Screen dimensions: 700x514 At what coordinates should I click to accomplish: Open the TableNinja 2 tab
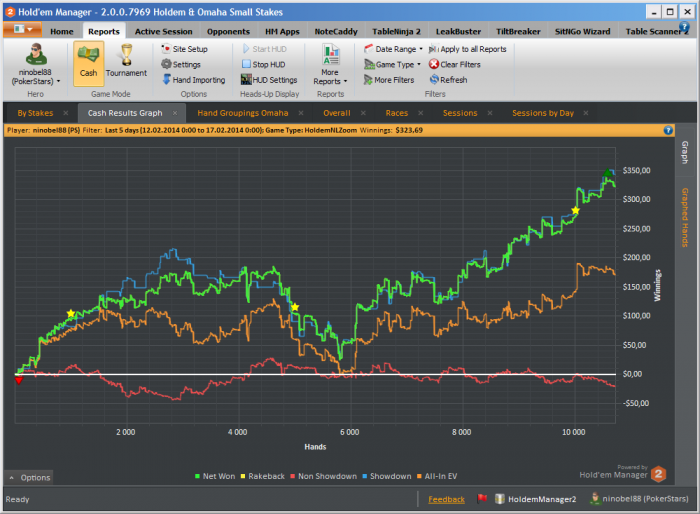pos(396,31)
